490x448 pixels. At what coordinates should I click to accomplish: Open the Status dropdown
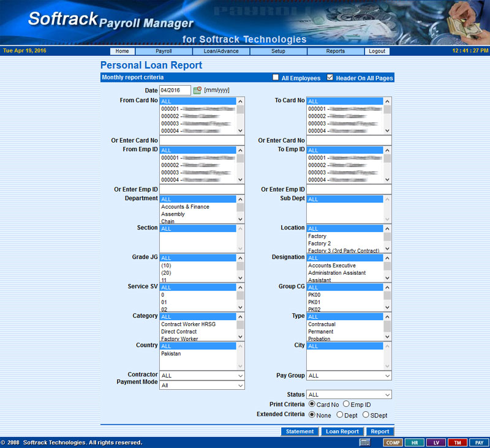(349, 395)
